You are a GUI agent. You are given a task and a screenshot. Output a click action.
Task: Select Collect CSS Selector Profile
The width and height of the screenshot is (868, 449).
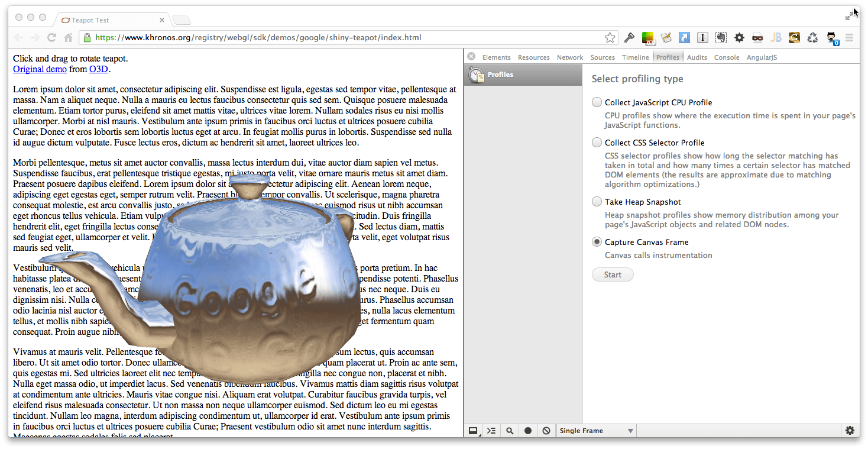(597, 143)
